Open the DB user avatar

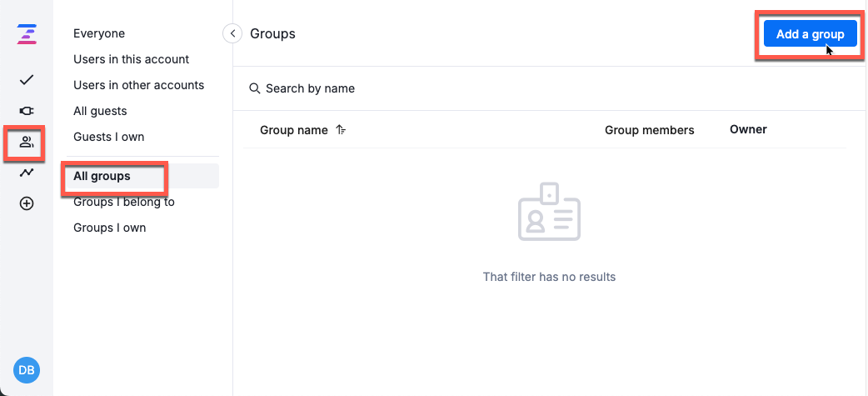(x=27, y=370)
